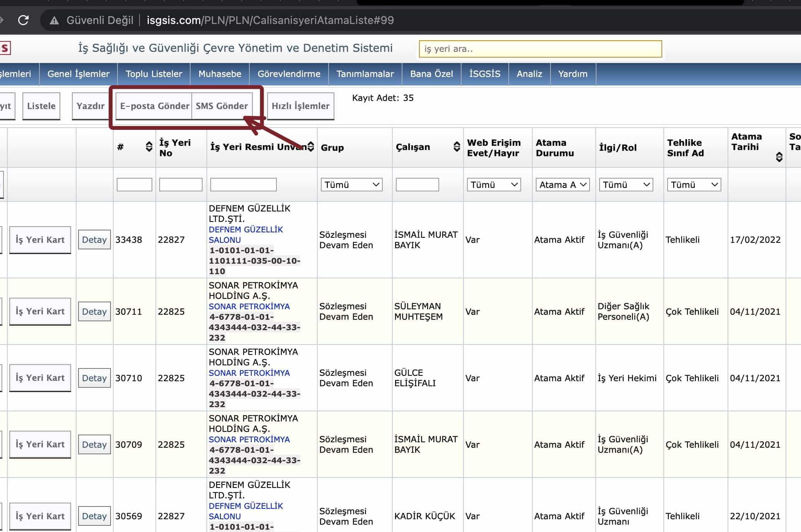Screen dimensions: 801x532
Task: Click the not-secure warning triangle icon
Action: click(55, 20)
